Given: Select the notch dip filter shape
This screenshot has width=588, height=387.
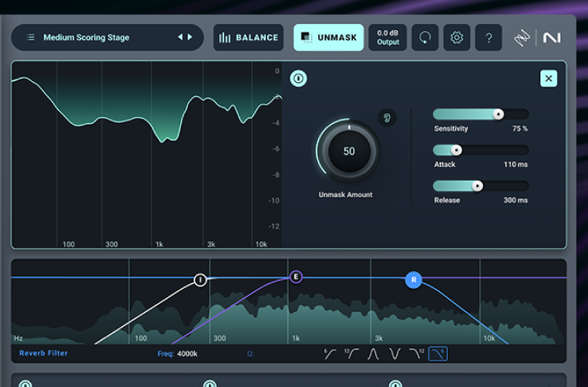Looking at the screenshot, I should tap(395, 354).
